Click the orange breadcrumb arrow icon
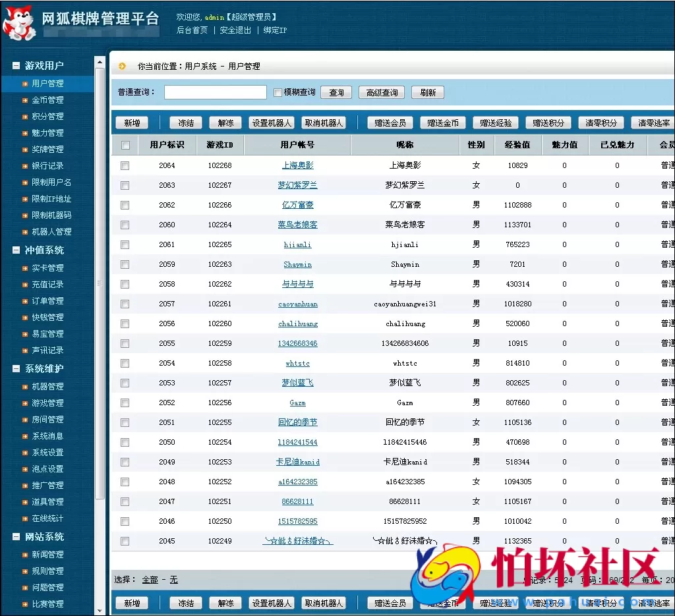Viewport: 675px width, 616px height. pyautogui.click(x=123, y=66)
